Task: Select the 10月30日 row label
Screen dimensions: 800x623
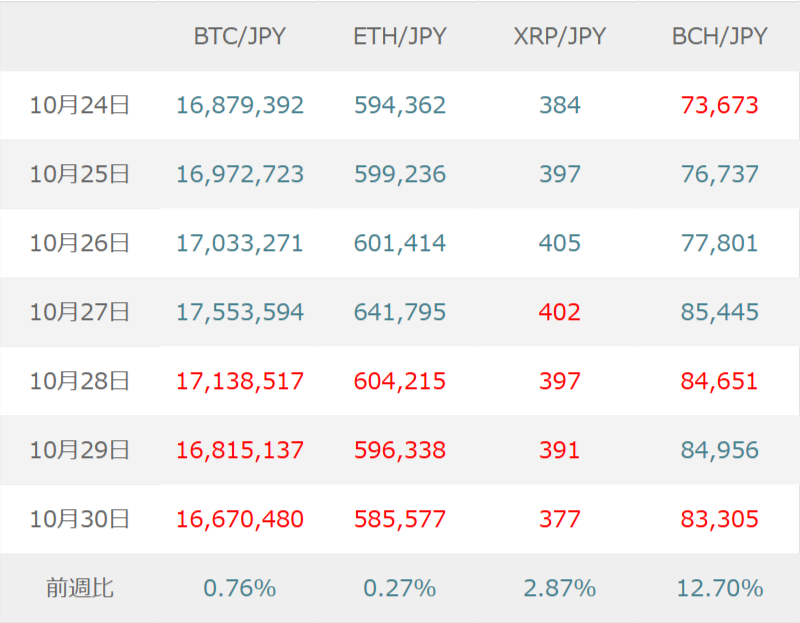Action: click(x=80, y=519)
